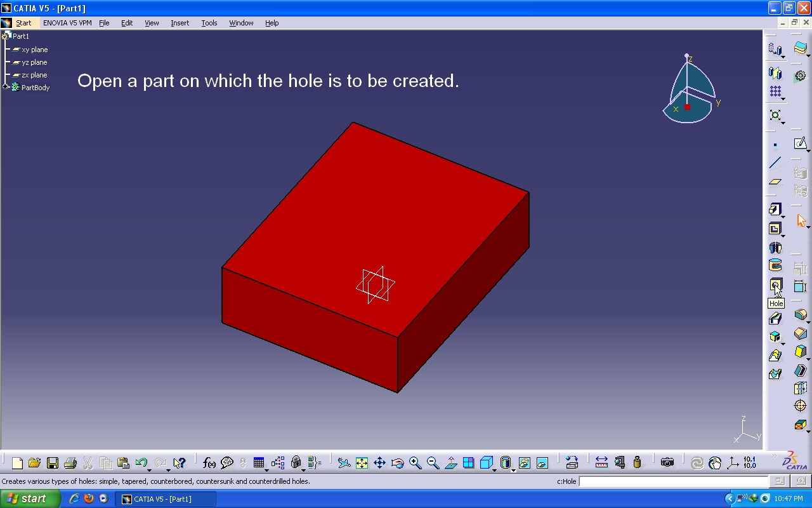Create a Point with the point tool
Image resolution: width=812 pixels, height=508 pixels.
point(775,145)
